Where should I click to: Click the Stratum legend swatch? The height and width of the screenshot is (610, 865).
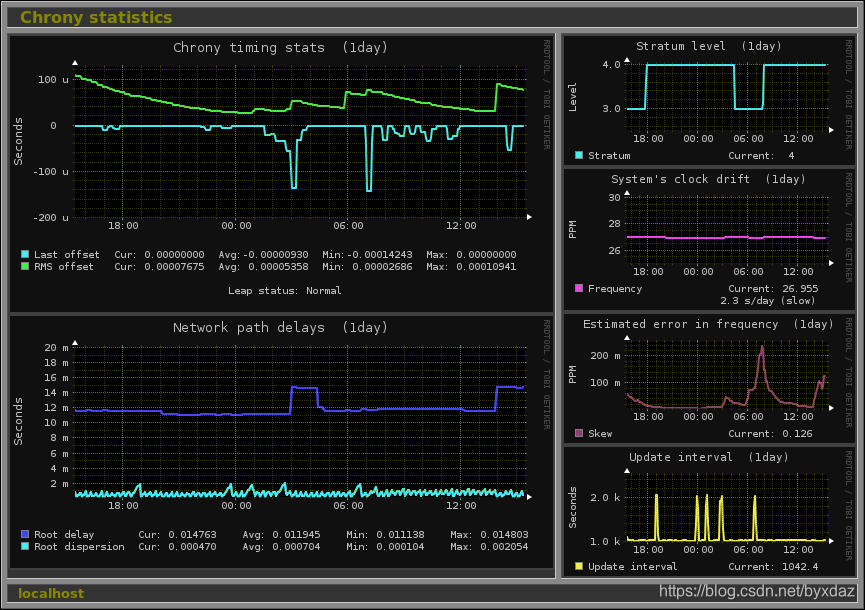tap(579, 156)
